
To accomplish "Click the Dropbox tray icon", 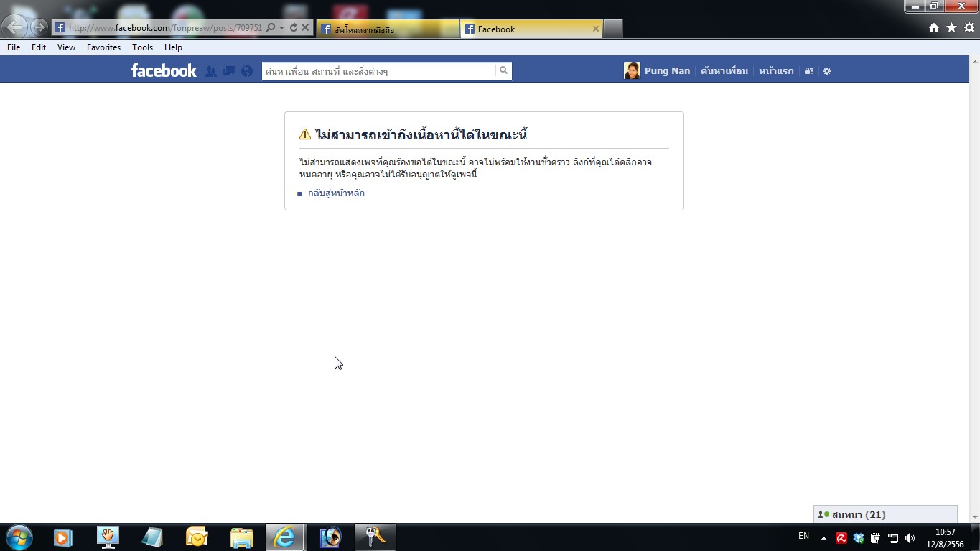I will (x=859, y=537).
